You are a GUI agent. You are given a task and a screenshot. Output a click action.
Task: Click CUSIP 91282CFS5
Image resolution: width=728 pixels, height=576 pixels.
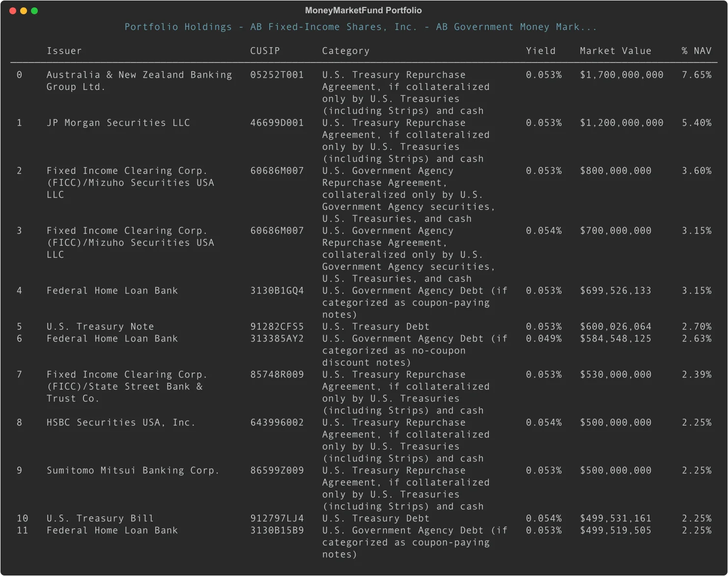pos(277,326)
